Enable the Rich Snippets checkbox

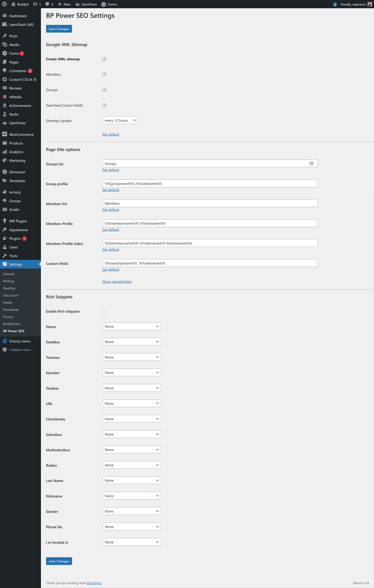104,311
